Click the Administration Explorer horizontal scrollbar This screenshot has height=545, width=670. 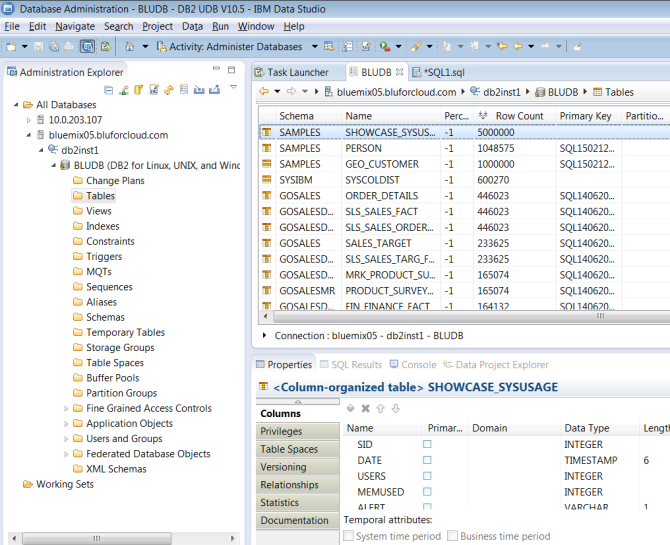[97, 538]
